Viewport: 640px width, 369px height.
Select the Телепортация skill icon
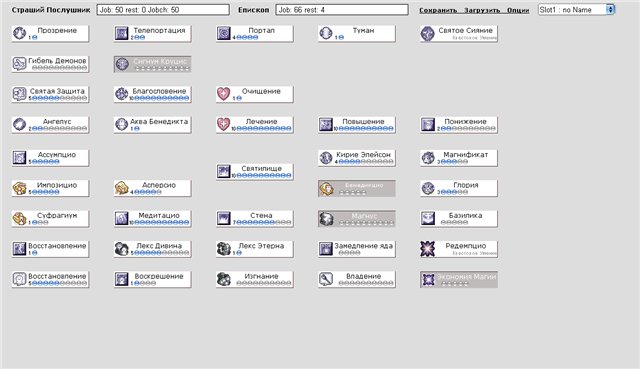point(121,33)
